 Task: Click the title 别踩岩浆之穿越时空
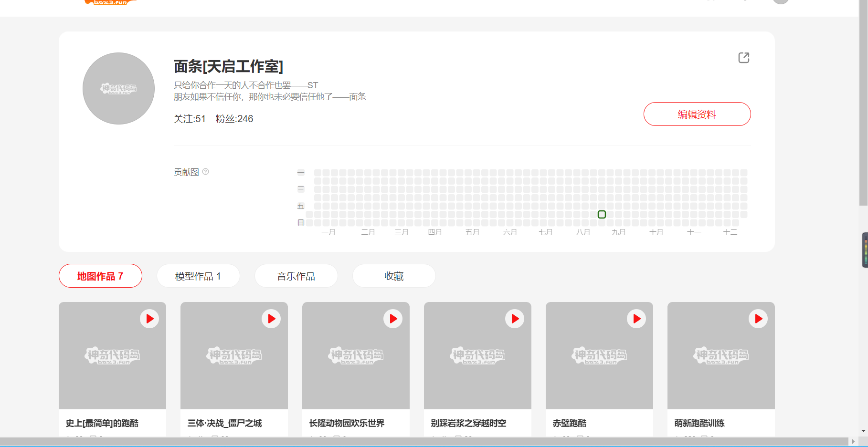pos(468,423)
